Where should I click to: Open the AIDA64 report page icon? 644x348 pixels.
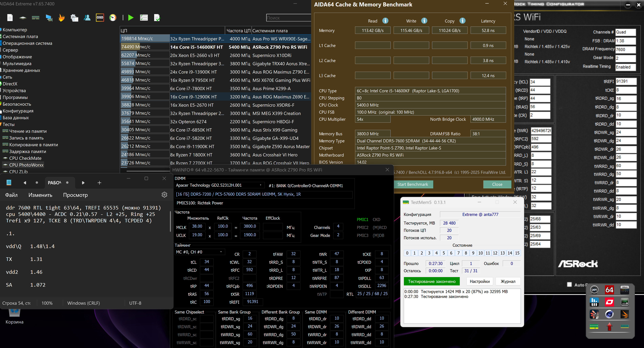tap(10, 17)
